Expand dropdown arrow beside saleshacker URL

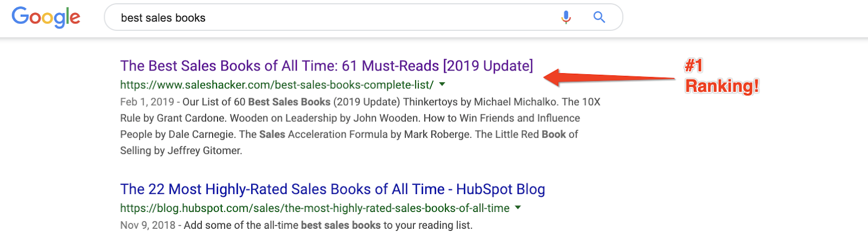point(442,85)
